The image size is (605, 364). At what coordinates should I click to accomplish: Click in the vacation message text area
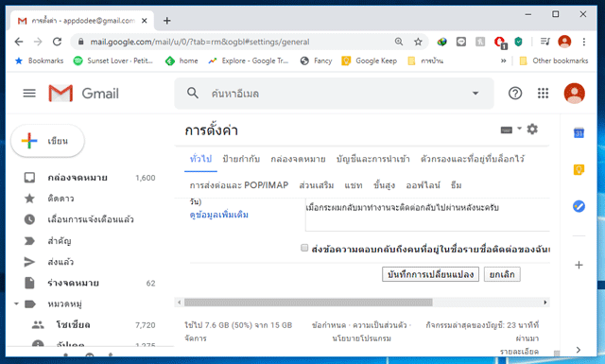coord(427,215)
